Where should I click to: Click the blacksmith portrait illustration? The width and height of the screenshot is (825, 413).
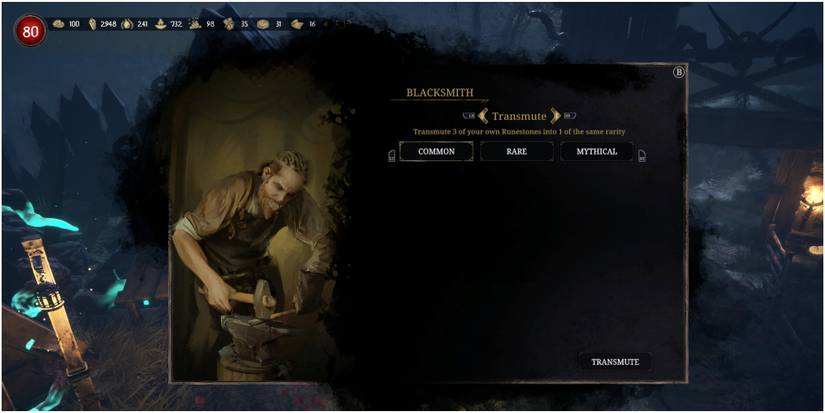click(255, 226)
